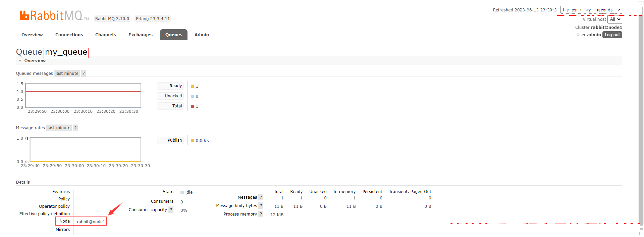Open help for Queued messages

tap(84, 74)
